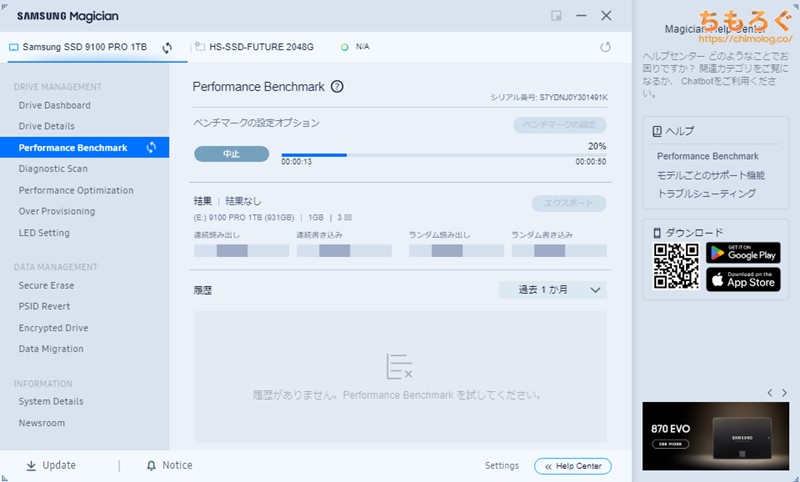This screenshot has height=482, width=800.
Task: Open the モデルごとのサポート機能 help link
Action: 710,175
